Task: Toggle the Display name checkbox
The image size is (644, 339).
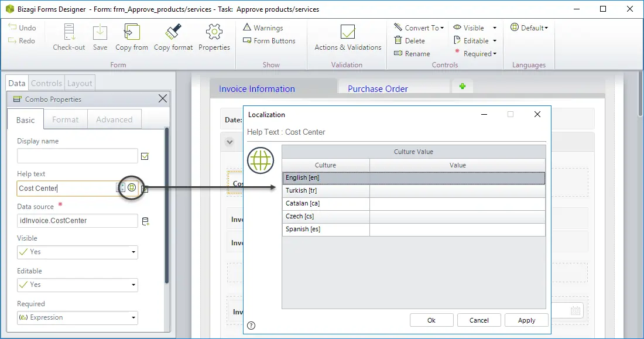Action: coord(145,156)
